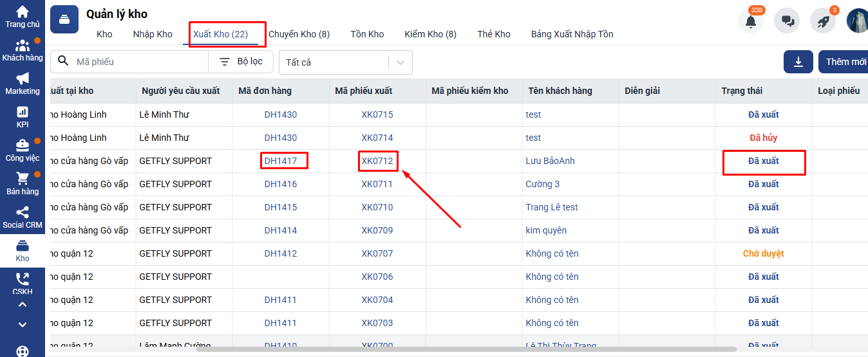Open the Bộ lọc filter panel
Image resolution: width=868 pixels, height=357 pixels.
241,62
